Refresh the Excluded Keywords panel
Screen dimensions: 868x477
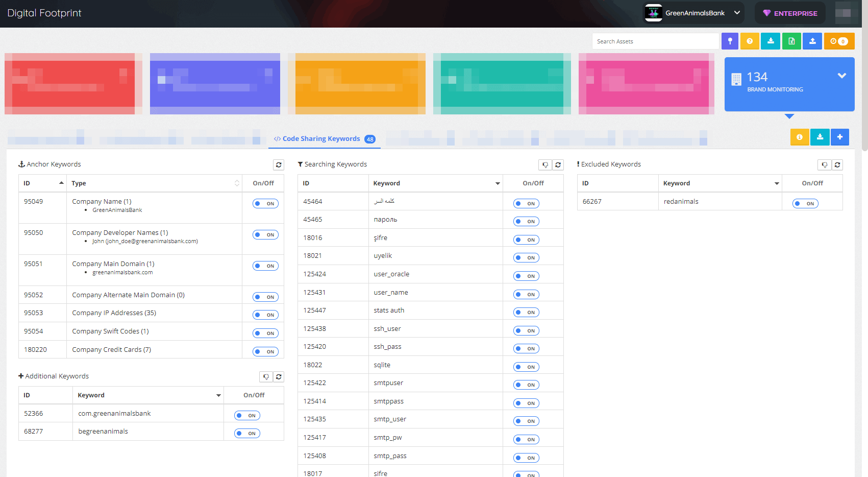tap(837, 164)
